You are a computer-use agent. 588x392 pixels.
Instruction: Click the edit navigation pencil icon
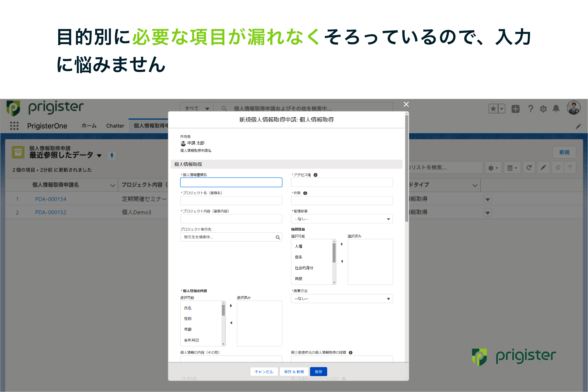pyautogui.click(x=578, y=126)
